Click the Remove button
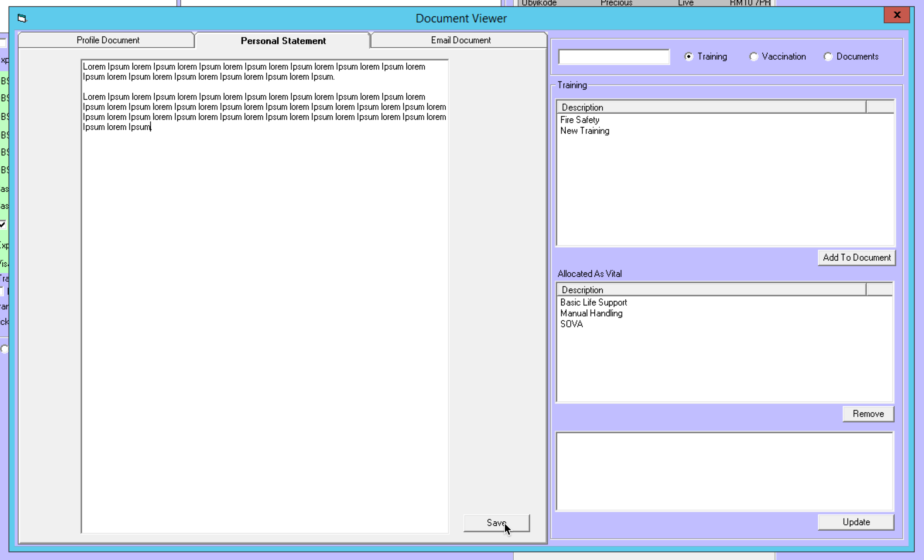This screenshot has width=924, height=560. (868, 414)
